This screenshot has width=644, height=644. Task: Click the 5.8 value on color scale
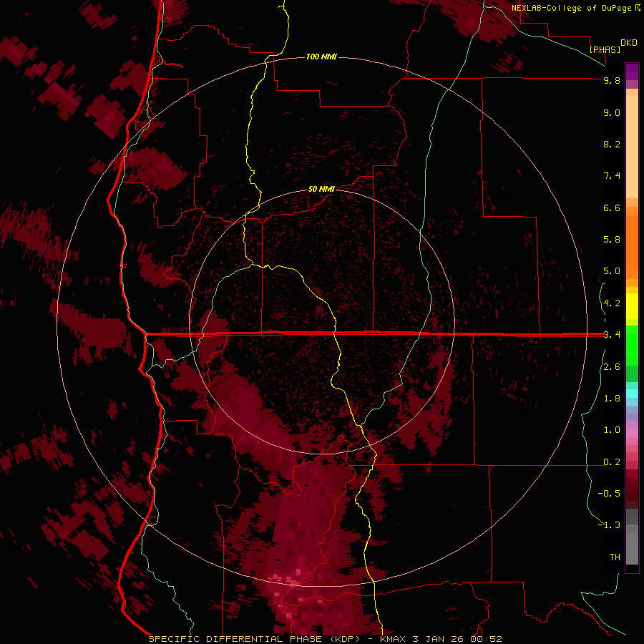tap(612, 240)
